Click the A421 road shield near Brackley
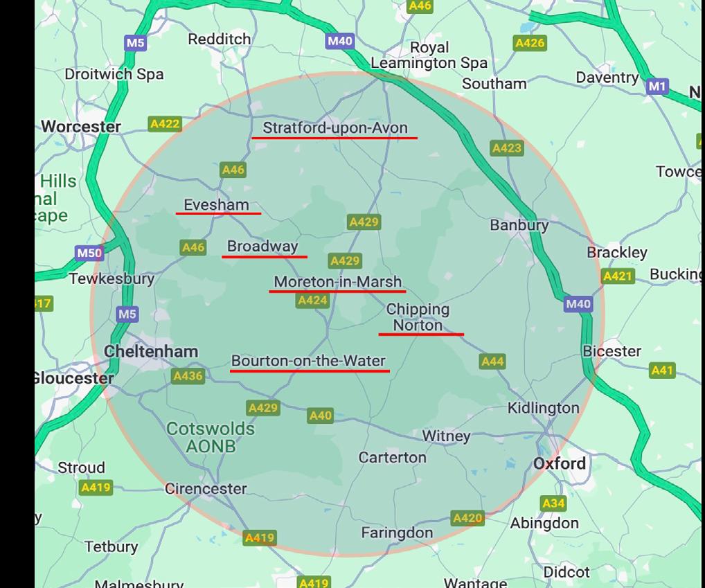705x588 pixels. point(618,276)
